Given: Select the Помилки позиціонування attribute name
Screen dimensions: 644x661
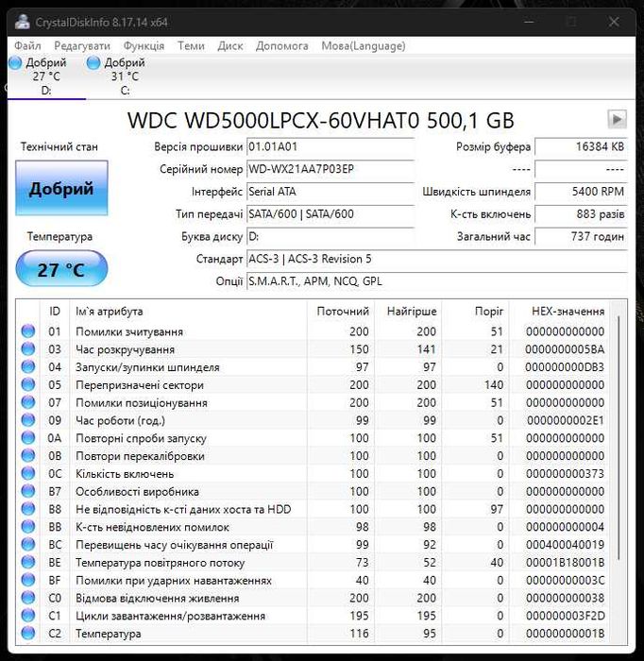Looking at the screenshot, I should pos(142,402).
